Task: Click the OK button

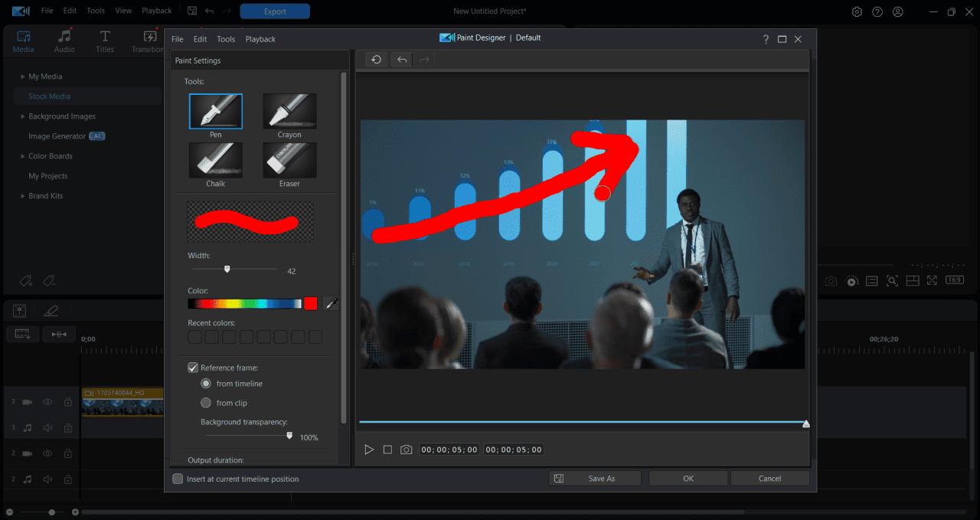Action: [688, 478]
